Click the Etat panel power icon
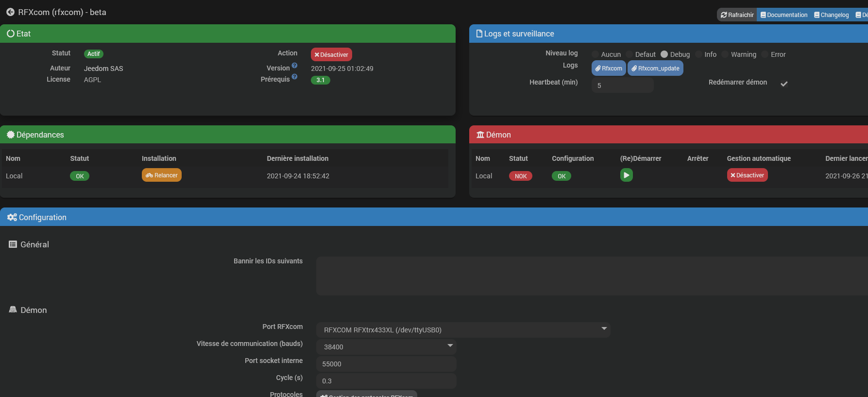The width and height of the screenshot is (868, 397). tap(11, 34)
